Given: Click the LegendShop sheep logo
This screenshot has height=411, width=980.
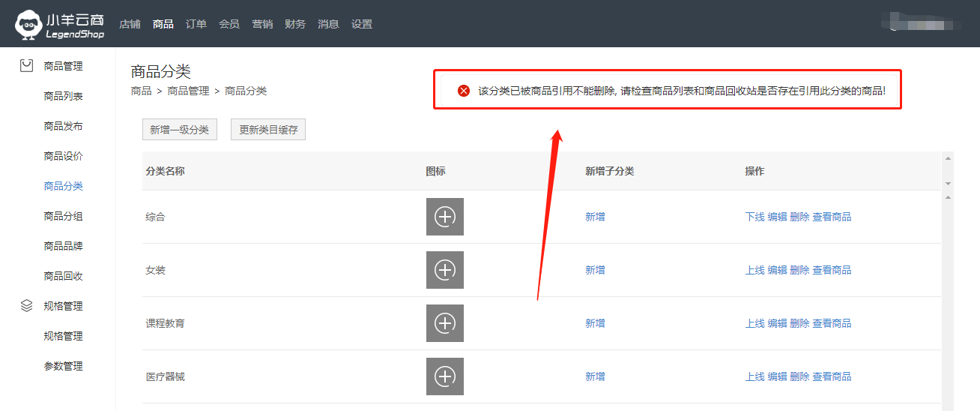Looking at the screenshot, I should point(28,25).
